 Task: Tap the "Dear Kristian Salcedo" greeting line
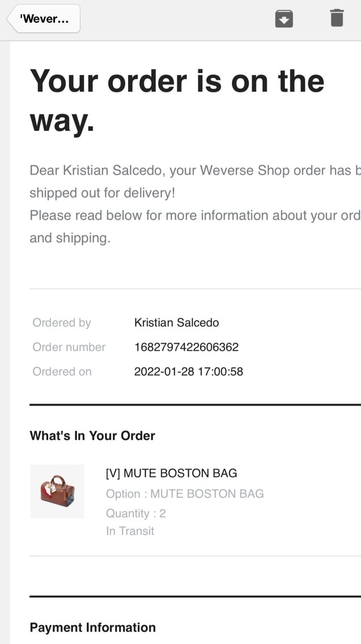[195, 170]
